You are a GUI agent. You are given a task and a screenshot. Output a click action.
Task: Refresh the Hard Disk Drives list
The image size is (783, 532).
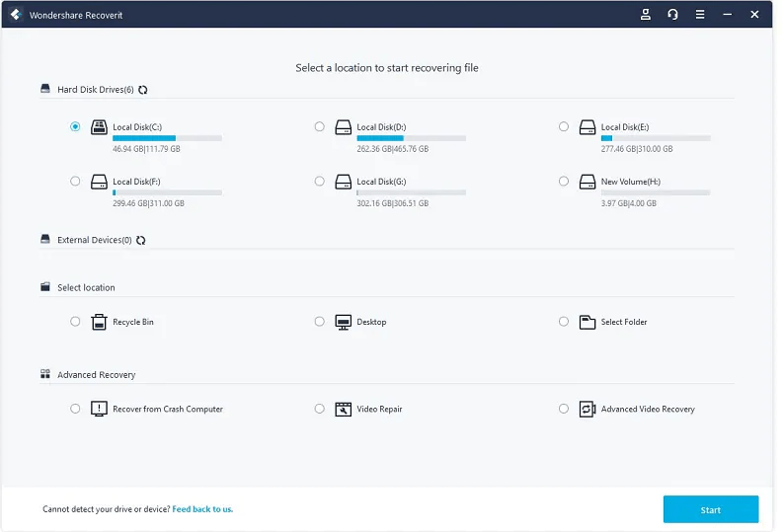click(143, 90)
